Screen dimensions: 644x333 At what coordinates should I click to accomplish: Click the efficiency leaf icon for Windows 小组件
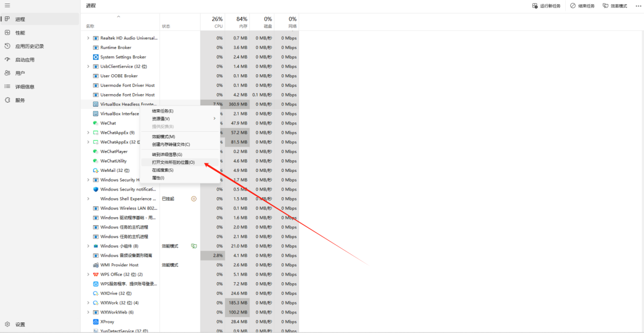tap(194, 246)
